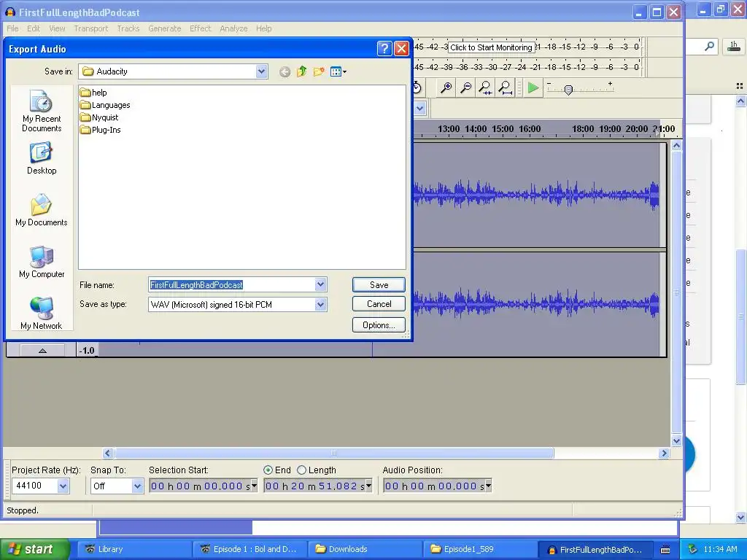Viewport: 747px width, 560px height.
Task: Click the Save button
Action: point(379,285)
